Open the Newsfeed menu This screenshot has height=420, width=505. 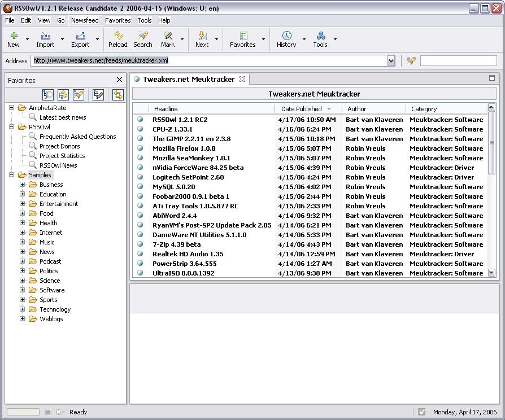tap(85, 20)
